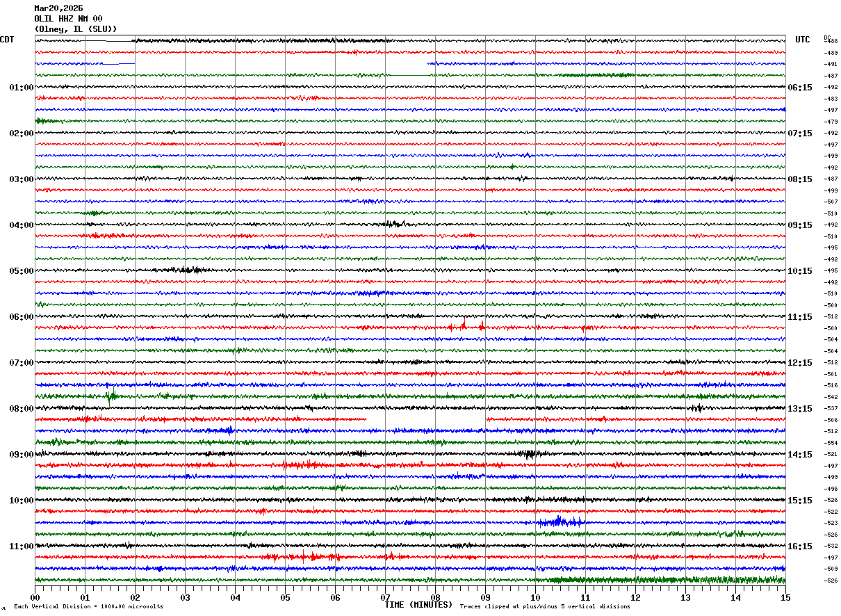Select the DC value -532
Viewport: 841px width, 616px height.
click(831, 546)
